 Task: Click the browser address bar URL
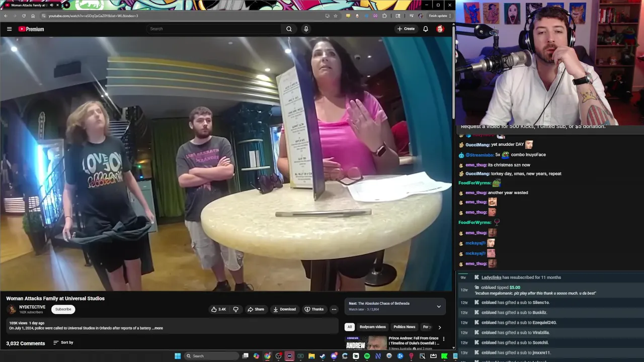pos(93,16)
